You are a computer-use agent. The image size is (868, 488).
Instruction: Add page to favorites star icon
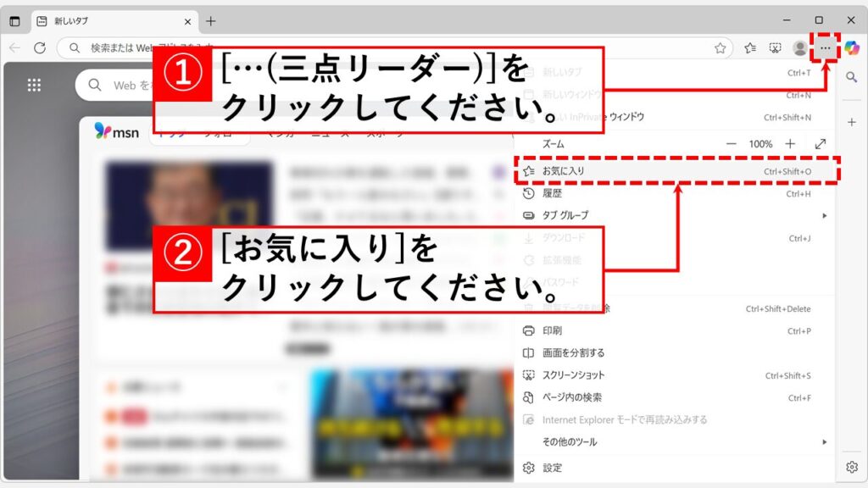click(720, 48)
